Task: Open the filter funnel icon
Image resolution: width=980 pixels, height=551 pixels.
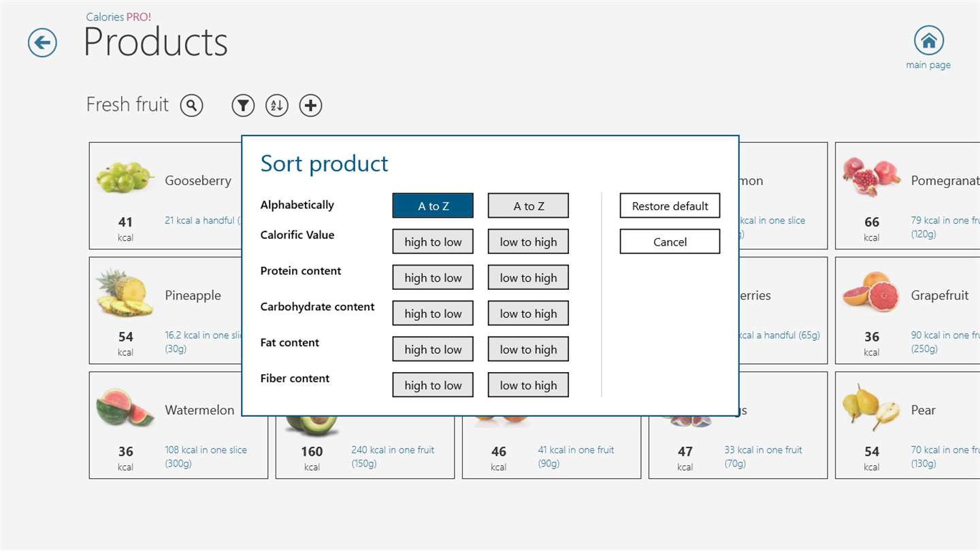Action: coord(243,105)
